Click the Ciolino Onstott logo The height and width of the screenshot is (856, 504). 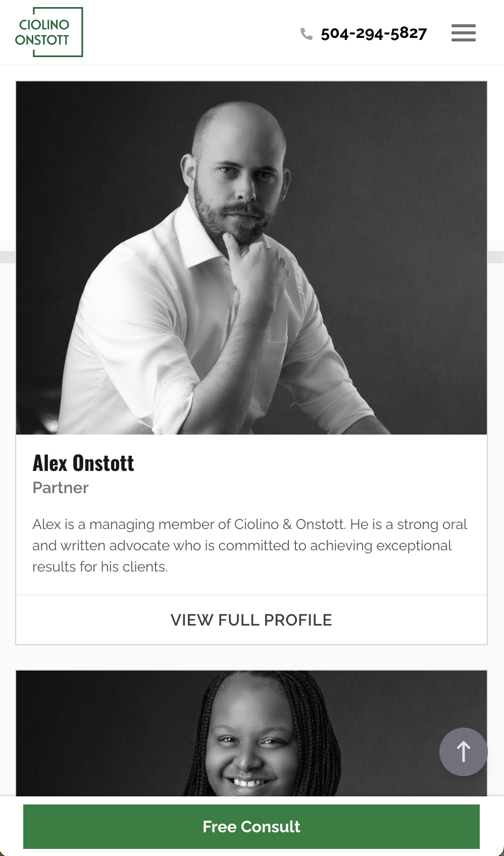click(49, 32)
